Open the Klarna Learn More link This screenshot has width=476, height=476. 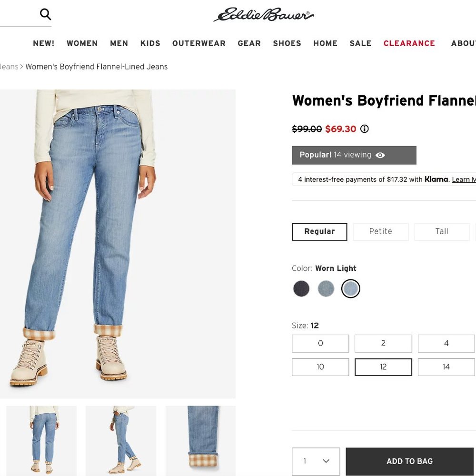tap(464, 179)
